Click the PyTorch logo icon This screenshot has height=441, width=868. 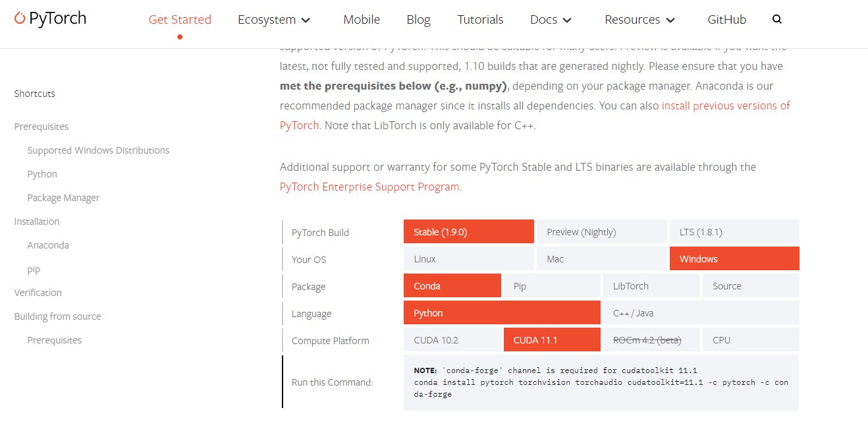[x=20, y=18]
